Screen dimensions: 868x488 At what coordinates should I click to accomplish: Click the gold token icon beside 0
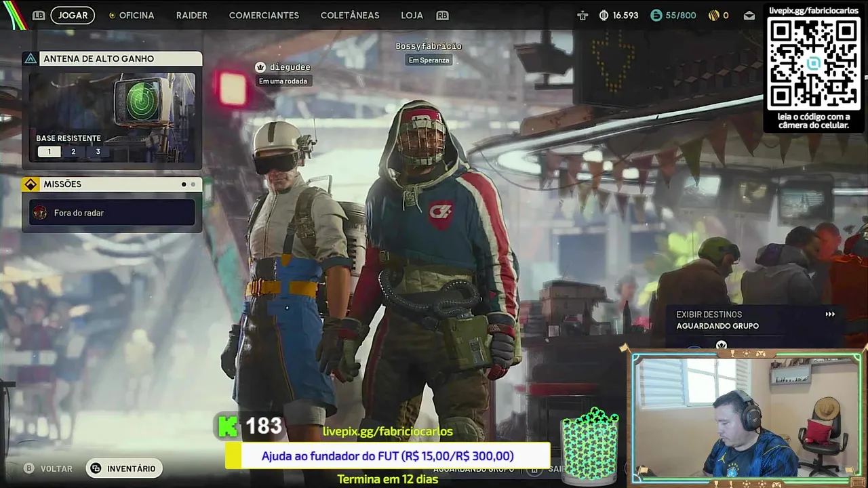[x=713, y=15]
